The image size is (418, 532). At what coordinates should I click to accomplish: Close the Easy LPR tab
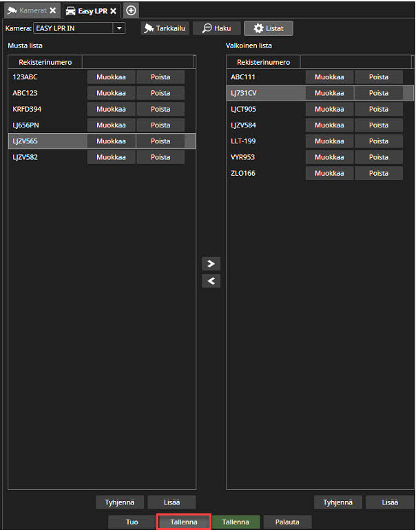click(x=114, y=11)
